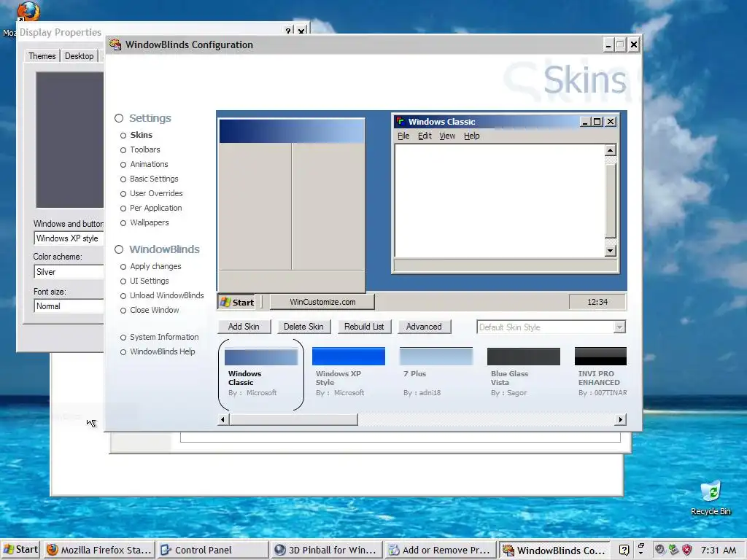747x560 pixels.
Task: Click the preview window title icon
Action: [x=400, y=122]
